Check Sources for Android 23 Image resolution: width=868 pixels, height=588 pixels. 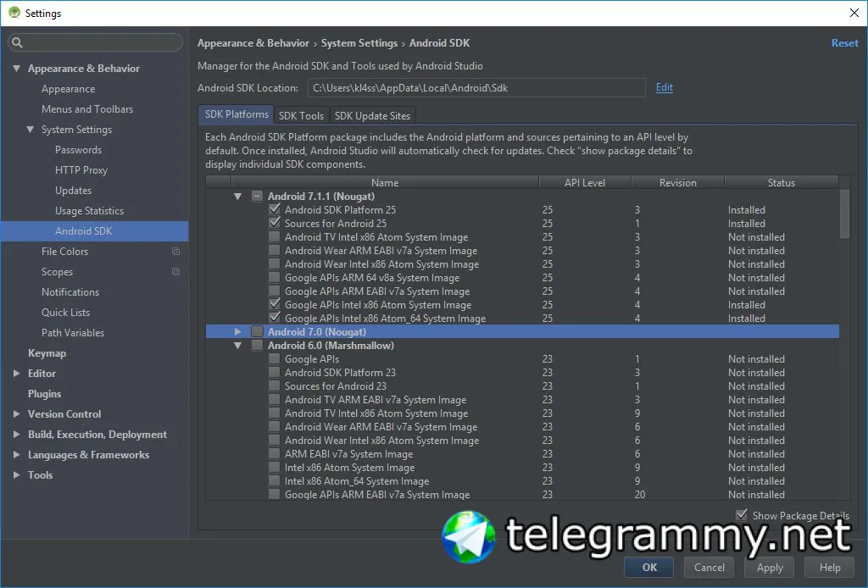(x=274, y=386)
